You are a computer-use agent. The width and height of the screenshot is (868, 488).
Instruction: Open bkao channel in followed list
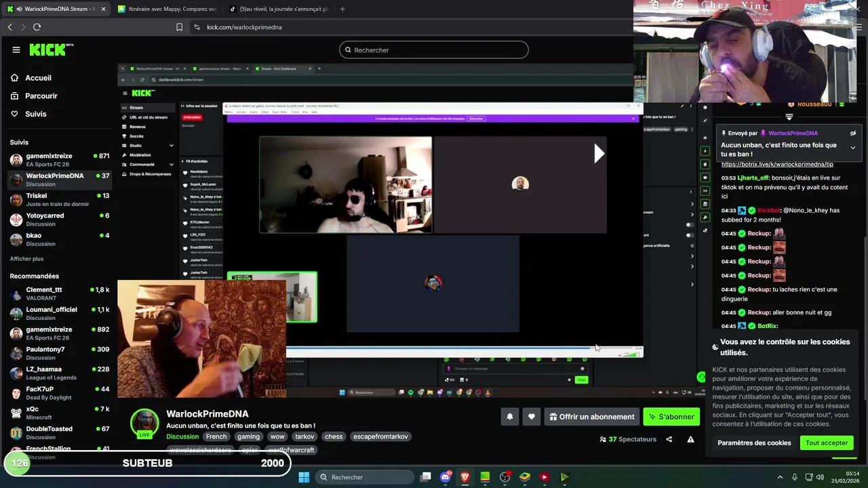[59, 239]
